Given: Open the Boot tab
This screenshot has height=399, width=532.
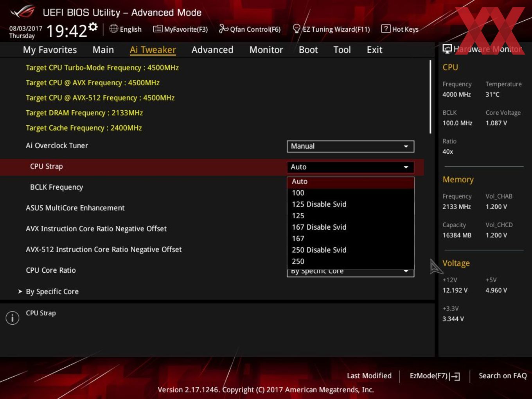Looking at the screenshot, I should [x=308, y=50].
